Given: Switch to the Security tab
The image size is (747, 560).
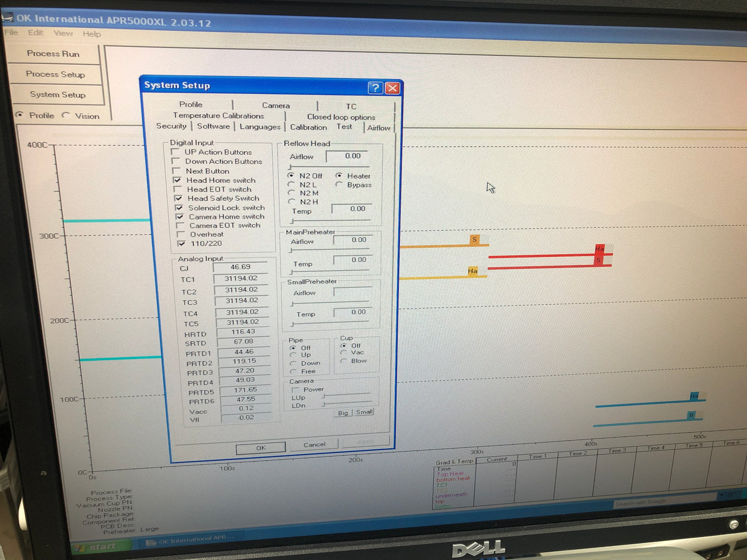Looking at the screenshot, I should (171, 126).
